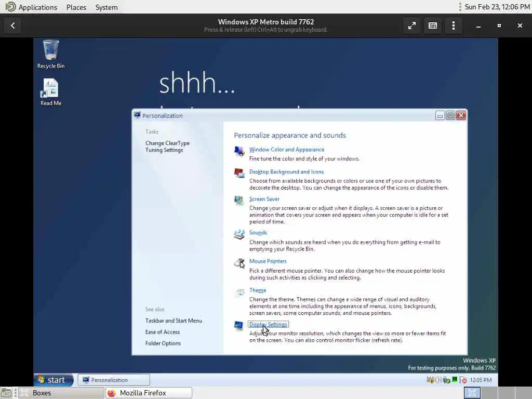Viewport: 532px width, 399px height.
Task: Open Ease of Access link
Action: tap(163, 332)
